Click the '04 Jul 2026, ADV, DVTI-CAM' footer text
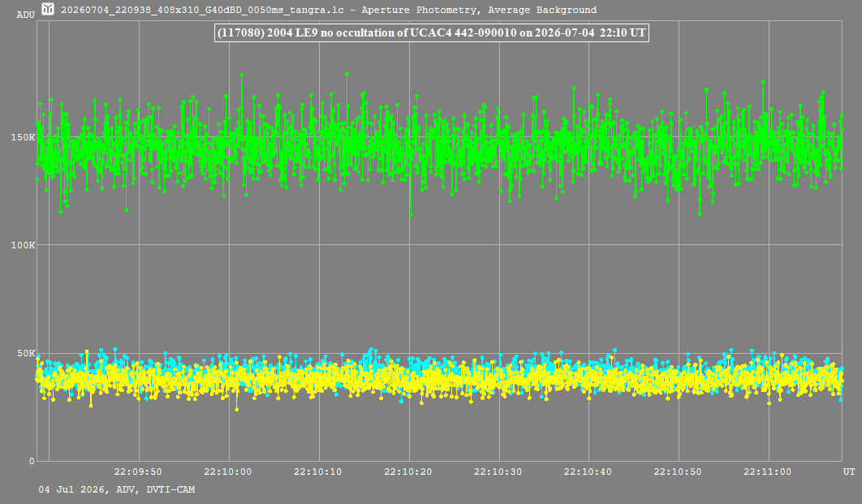The width and height of the screenshot is (862, 504). point(117,489)
